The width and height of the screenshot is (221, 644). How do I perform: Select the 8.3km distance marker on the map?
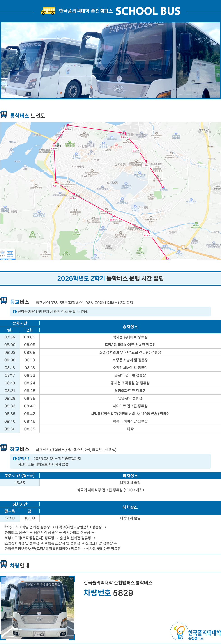pyautogui.click(x=74, y=198)
